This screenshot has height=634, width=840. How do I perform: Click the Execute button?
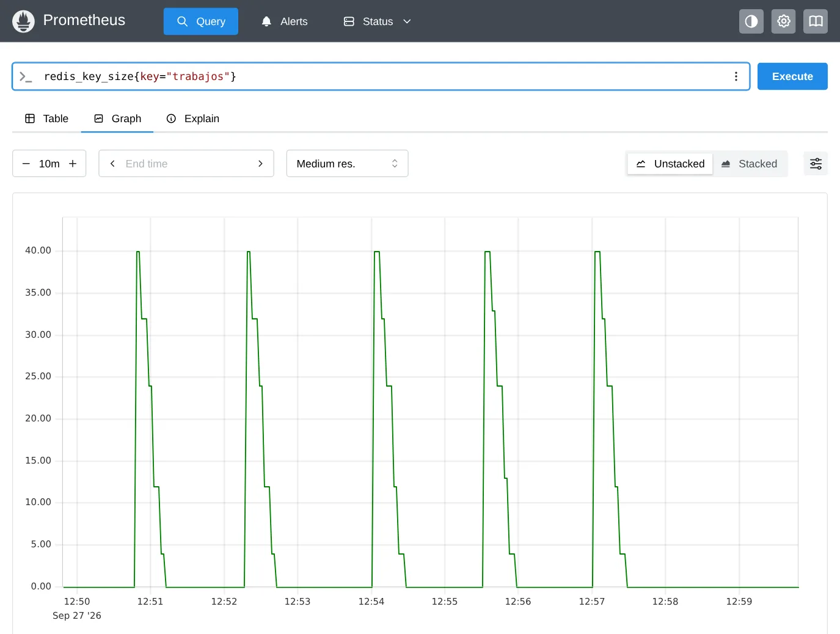[x=792, y=76]
